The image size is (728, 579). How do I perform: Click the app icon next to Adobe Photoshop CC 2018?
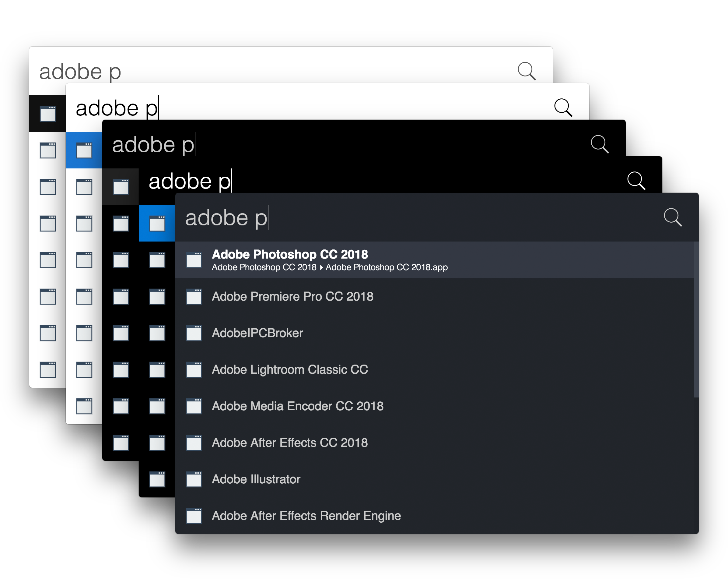click(x=194, y=259)
